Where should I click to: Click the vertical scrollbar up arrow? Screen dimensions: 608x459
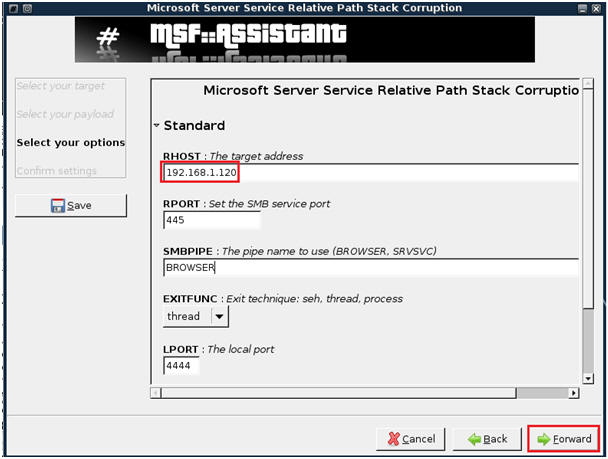coord(588,83)
